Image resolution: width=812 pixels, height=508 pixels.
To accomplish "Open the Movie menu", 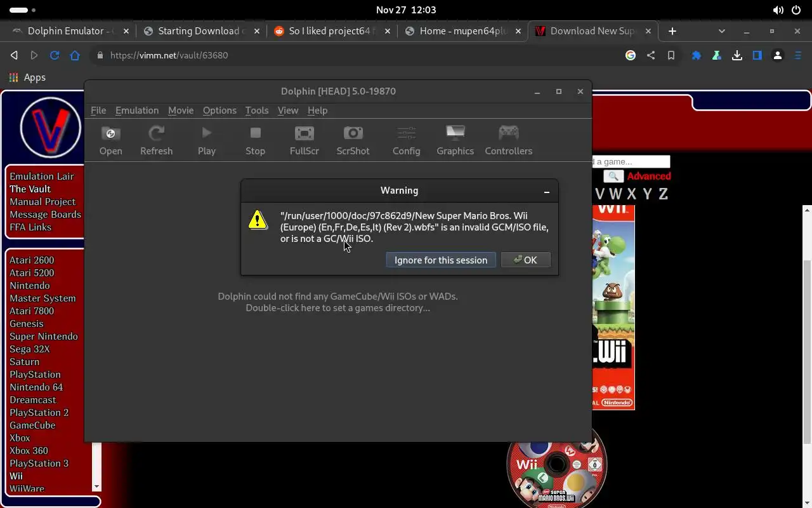I will pyautogui.click(x=181, y=110).
